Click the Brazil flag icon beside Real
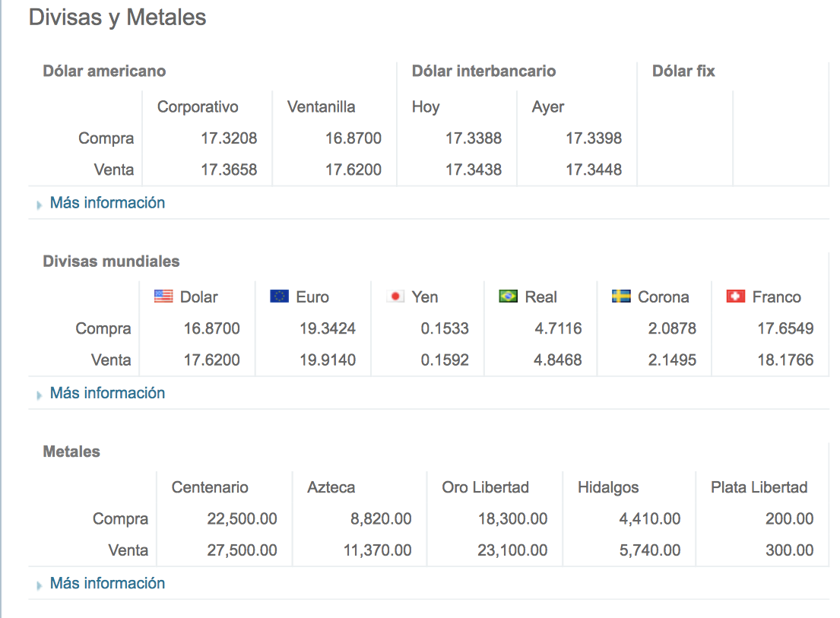840x618 pixels. pyautogui.click(x=509, y=296)
